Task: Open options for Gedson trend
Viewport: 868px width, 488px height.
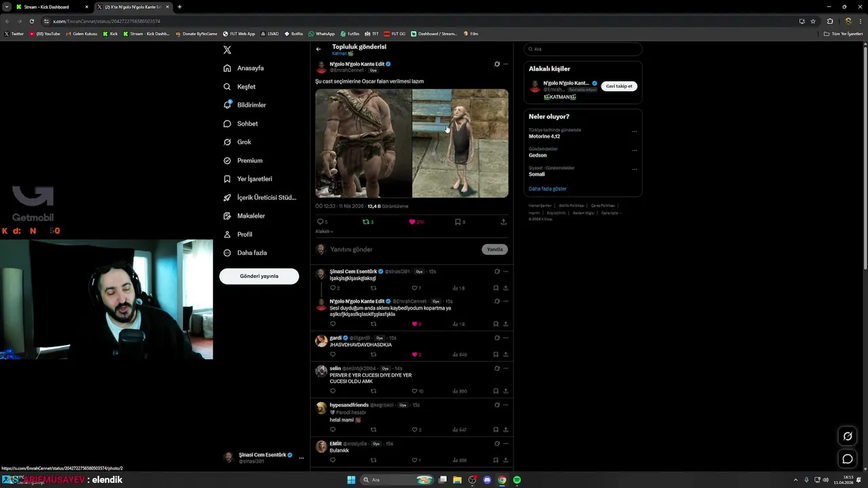Action: 634,150
